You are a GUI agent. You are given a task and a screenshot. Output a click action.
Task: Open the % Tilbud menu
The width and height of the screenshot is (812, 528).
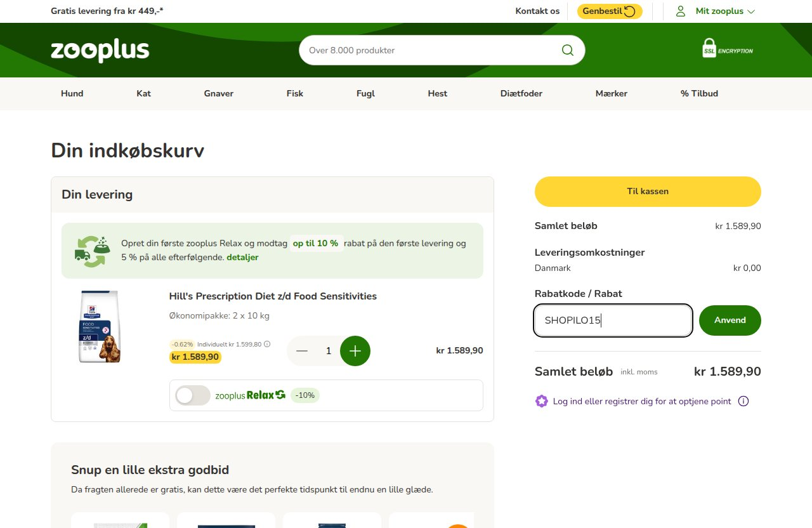699,93
